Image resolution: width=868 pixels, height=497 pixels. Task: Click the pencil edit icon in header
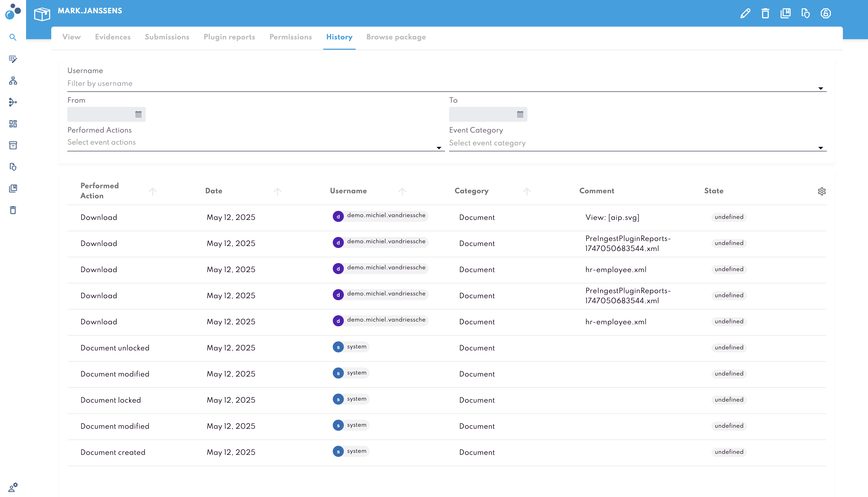click(745, 13)
